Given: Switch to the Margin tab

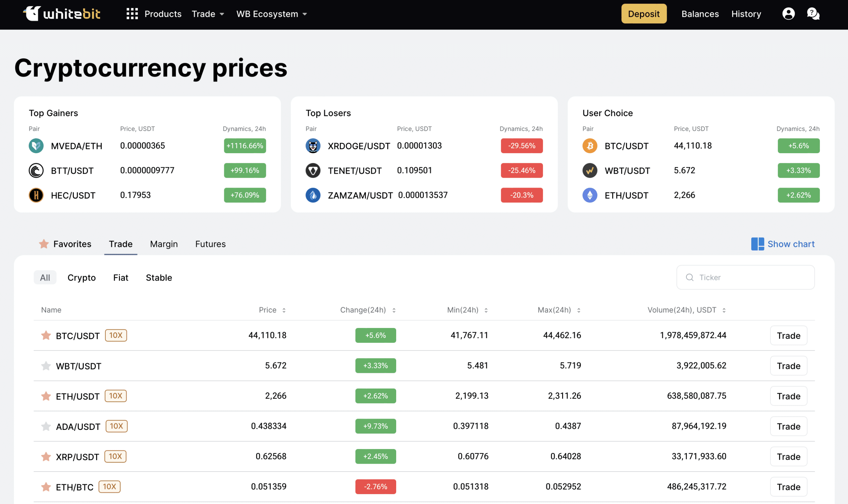Looking at the screenshot, I should click(164, 244).
